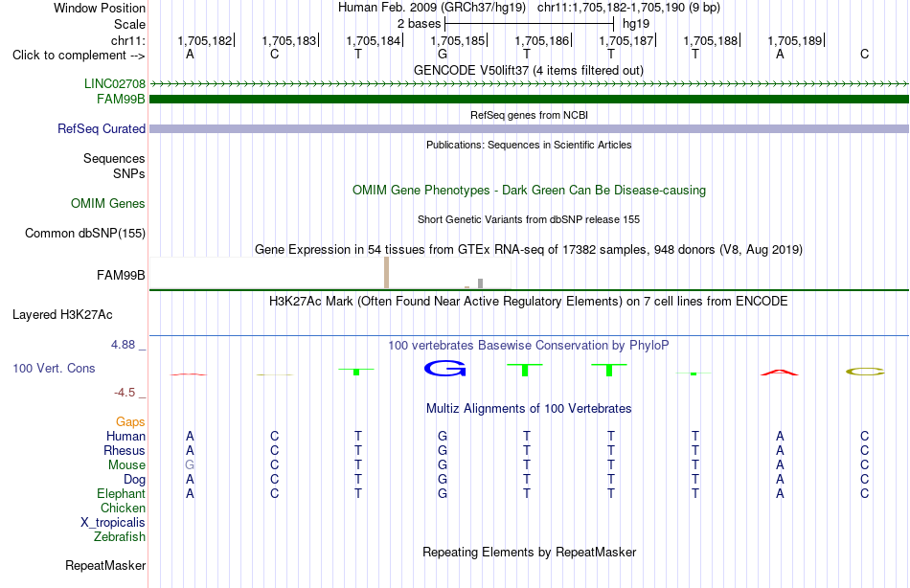Click the Dog species label
This screenshot has width=910, height=588.
coord(134,480)
